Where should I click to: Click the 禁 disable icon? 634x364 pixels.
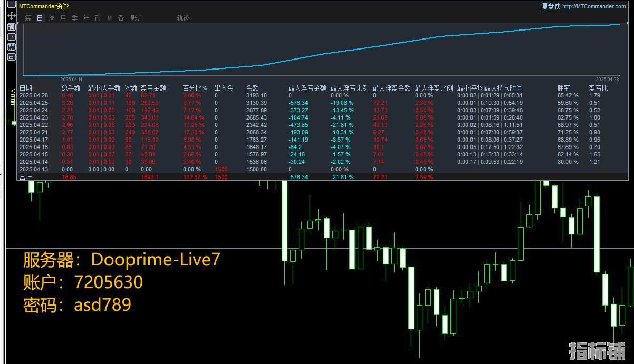pyautogui.click(x=12, y=47)
